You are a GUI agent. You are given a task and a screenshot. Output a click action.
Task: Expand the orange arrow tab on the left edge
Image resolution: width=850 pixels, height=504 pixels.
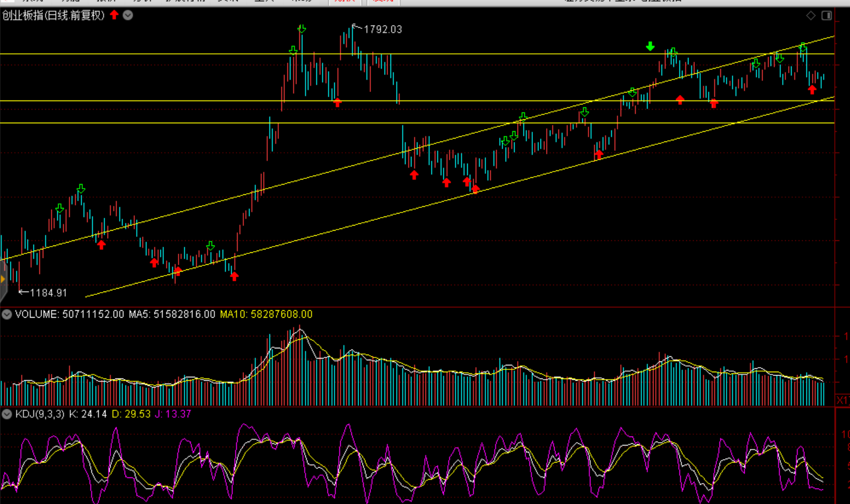click(3, 280)
